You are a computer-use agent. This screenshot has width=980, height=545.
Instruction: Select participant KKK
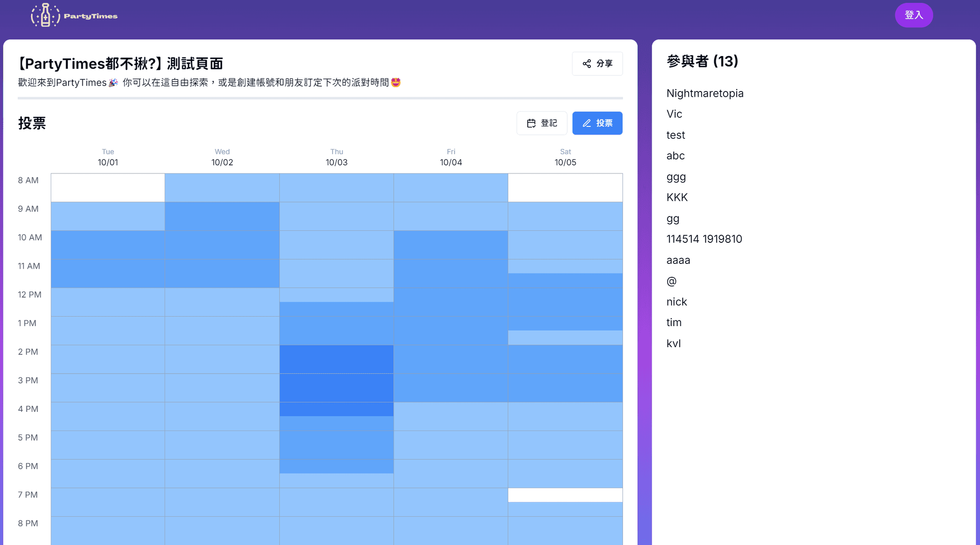click(x=677, y=197)
